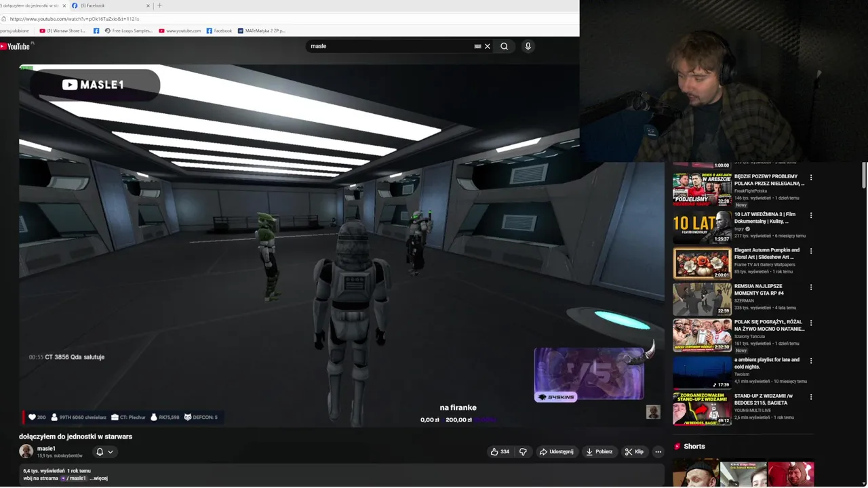Image resolution: width=868 pixels, height=488 pixels.
Task: Dislike the video with thumbs down
Action: click(523, 451)
